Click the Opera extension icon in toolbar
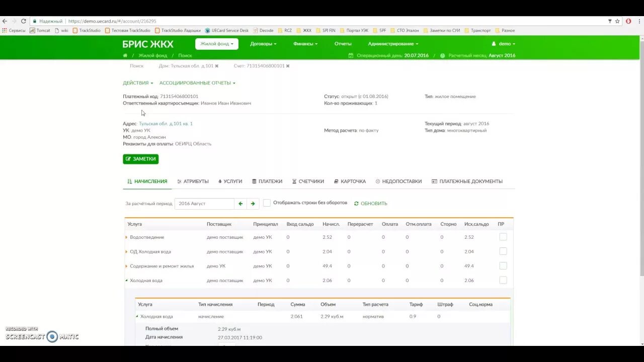This screenshot has width=644, height=362. (628, 21)
